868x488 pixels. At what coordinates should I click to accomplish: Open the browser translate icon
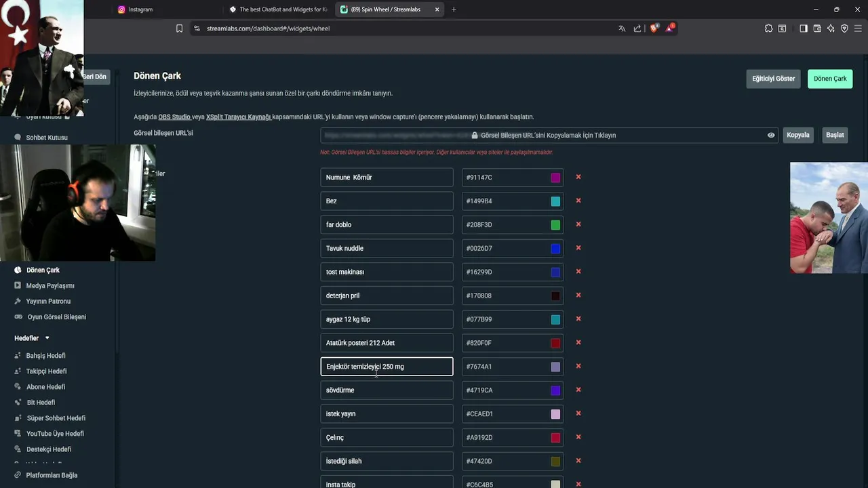point(622,28)
